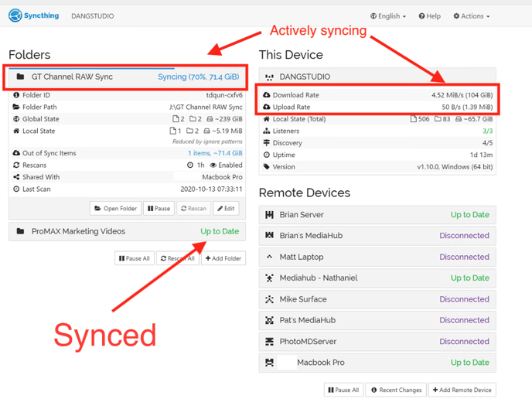Collapse the DANGSTUDIO This Device panel
Image resolution: width=532 pixels, height=409 pixels.
point(377,77)
